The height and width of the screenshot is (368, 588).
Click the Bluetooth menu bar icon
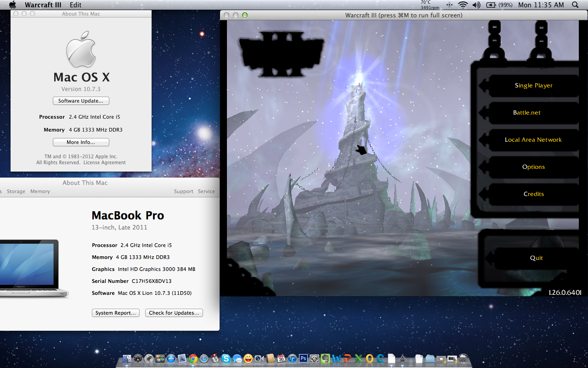(x=449, y=5)
